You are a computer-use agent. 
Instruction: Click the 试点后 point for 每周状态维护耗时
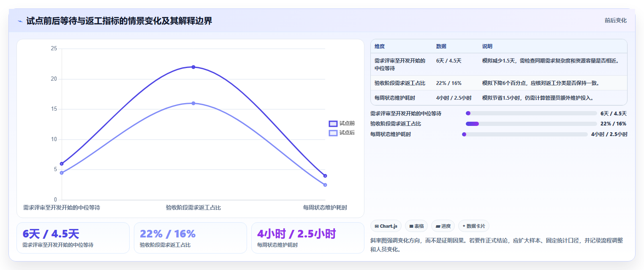pyautogui.click(x=325, y=185)
